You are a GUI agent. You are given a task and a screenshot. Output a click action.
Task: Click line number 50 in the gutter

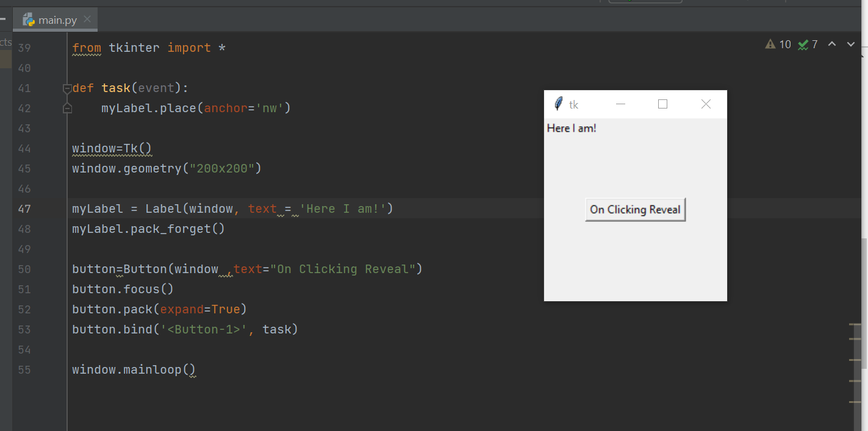24,269
